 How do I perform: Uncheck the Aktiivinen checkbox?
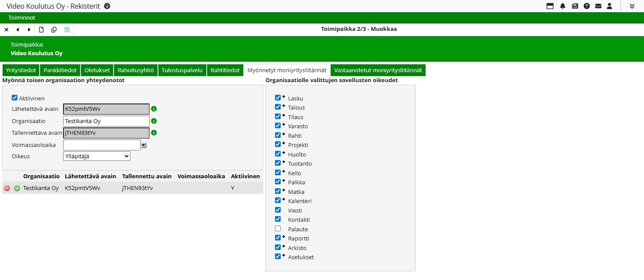point(14,98)
